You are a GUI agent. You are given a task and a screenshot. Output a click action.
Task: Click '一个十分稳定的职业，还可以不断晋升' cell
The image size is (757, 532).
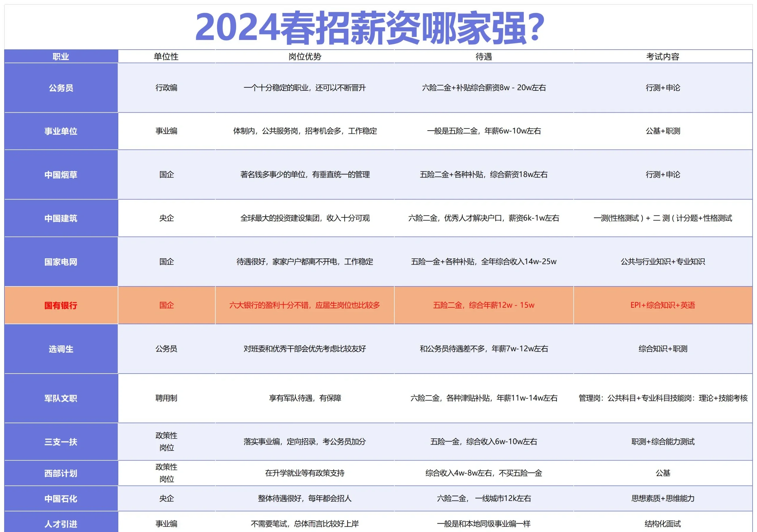(x=305, y=88)
